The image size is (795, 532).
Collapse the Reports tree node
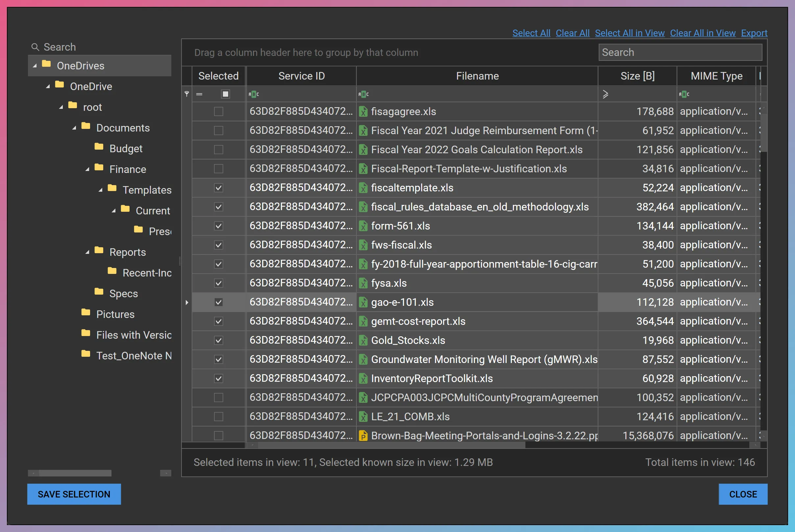pos(87,252)
